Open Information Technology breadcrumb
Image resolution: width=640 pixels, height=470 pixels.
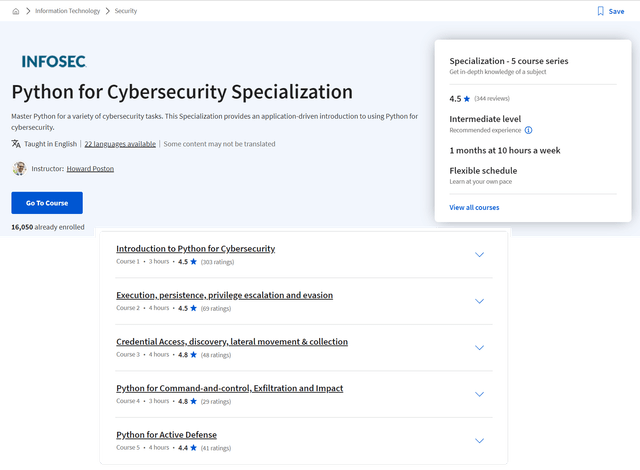point(66,11)
